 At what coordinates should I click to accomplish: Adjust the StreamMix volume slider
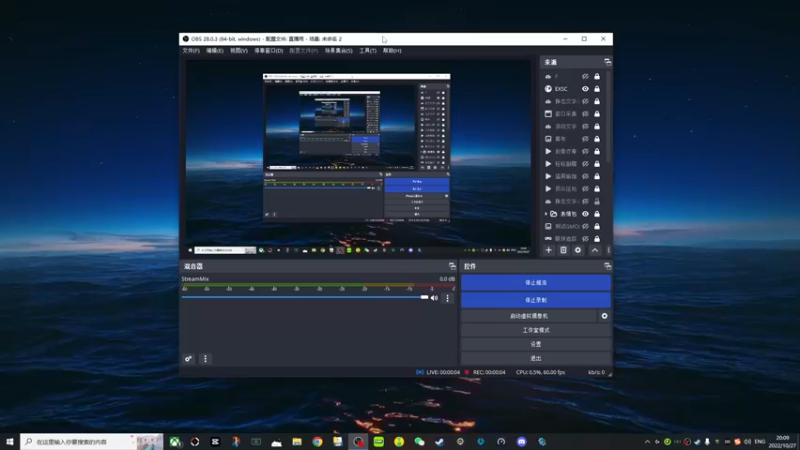click(305, 297)
